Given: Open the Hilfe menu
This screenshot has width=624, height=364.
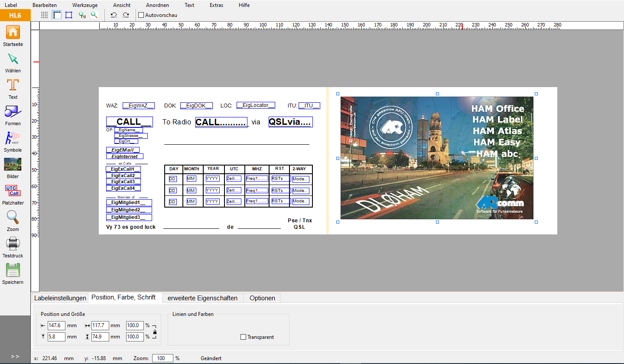Looking at the screenshot, I should pos(244,5).
